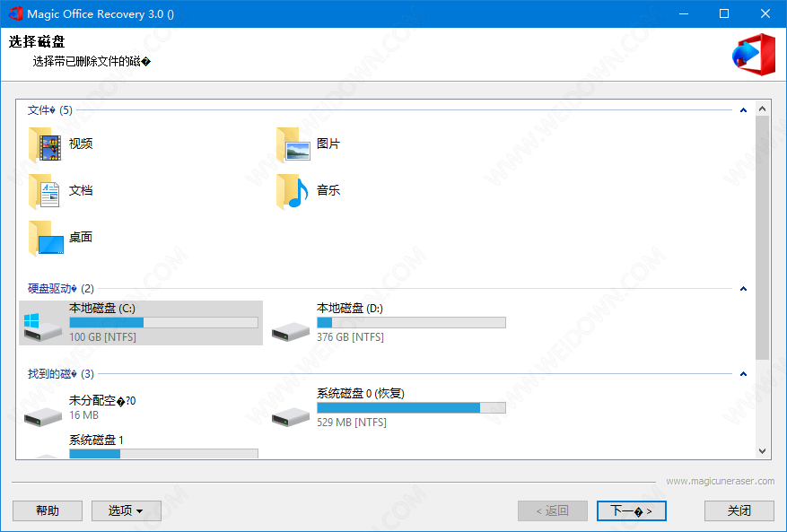The width and height of the screenshot is (787, 532).
Task: Minimize the Magic Office Recovery window
Action: pos(684,13)
